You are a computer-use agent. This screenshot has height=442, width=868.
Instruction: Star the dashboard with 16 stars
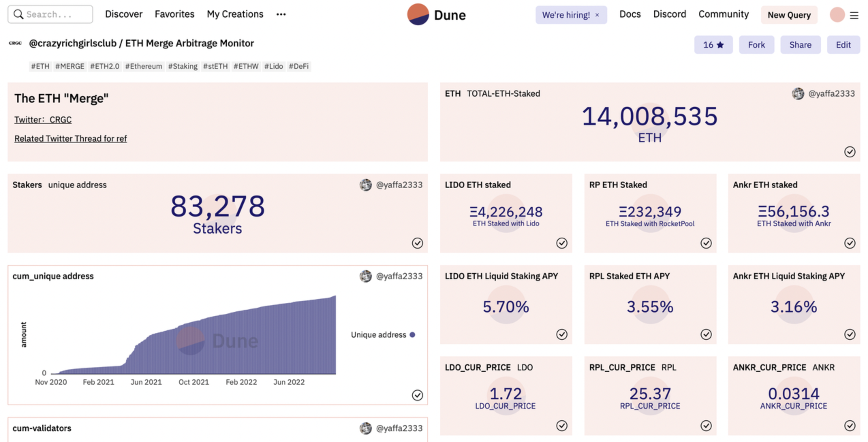click(x=713, y=45)
